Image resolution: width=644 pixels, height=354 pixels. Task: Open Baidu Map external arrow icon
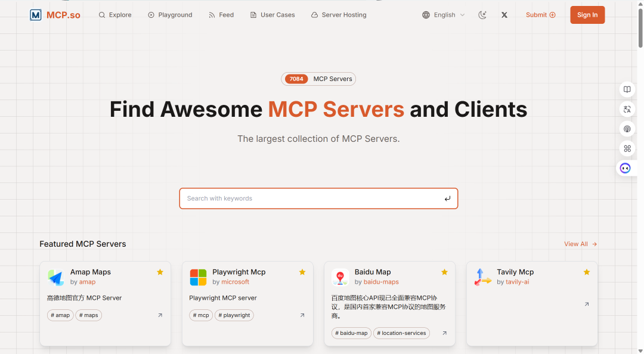coord(444,333)
